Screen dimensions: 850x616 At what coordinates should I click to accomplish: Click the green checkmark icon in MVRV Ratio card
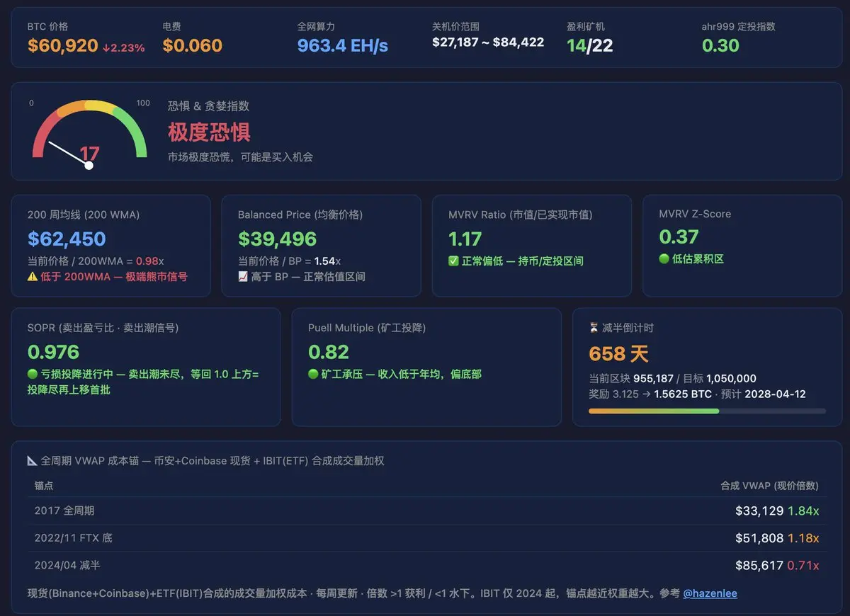coord(453,261)
